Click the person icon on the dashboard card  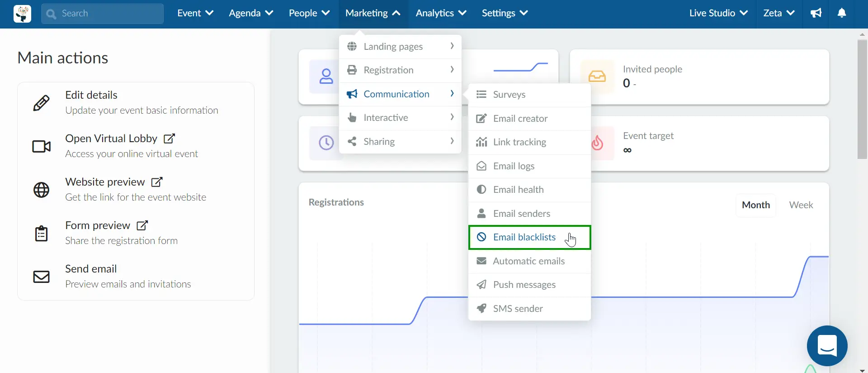[x=326, y=77]
